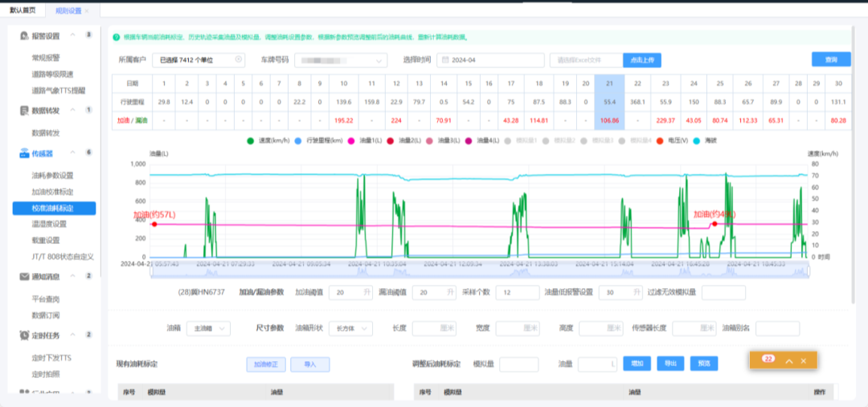Collapse the 传感器 menu group chevron
The height and width of the screenshot is (407, 868).
point(72,153)
